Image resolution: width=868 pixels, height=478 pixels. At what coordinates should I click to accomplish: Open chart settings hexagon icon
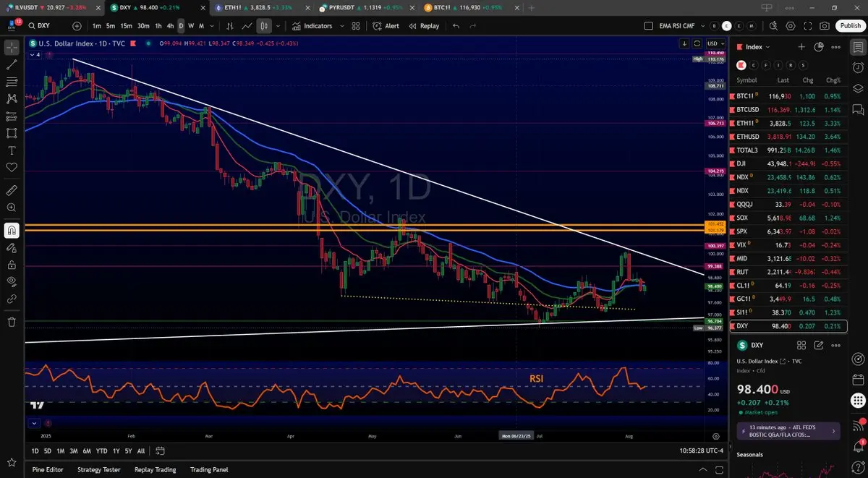pos(791,25)
